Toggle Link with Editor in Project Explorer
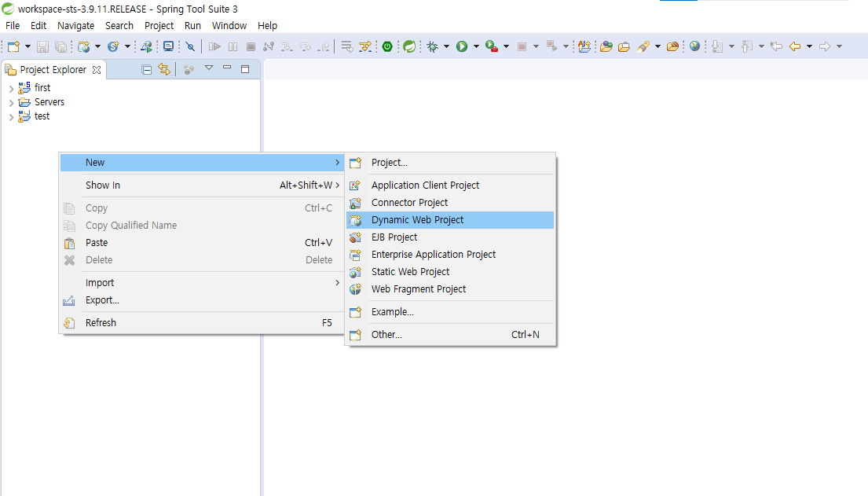The image size is (868, 496). (163, 69)
